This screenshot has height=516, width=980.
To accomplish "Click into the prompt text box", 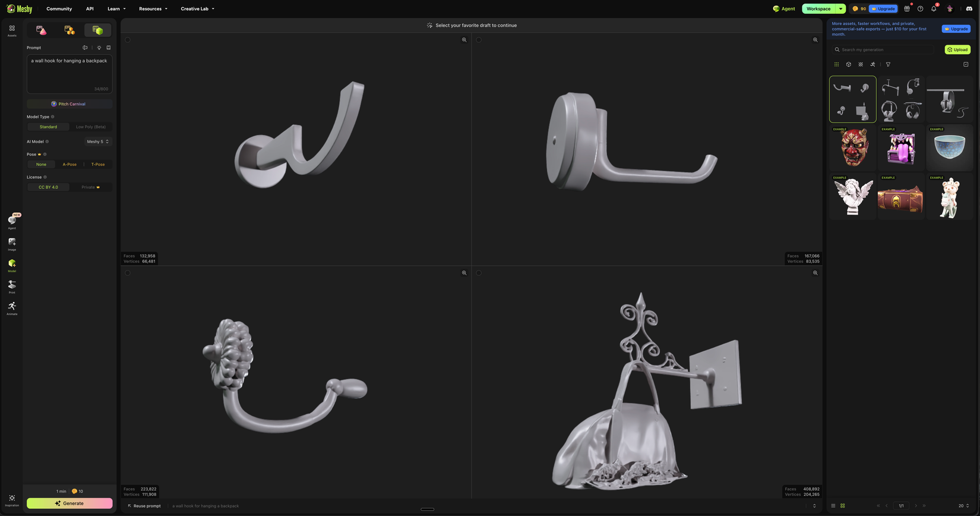I will coord(69,74).
